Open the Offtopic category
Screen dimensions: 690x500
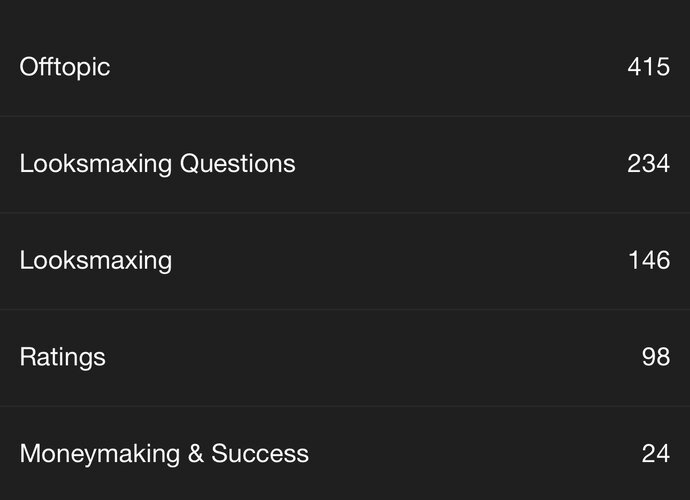pos(65,67)
